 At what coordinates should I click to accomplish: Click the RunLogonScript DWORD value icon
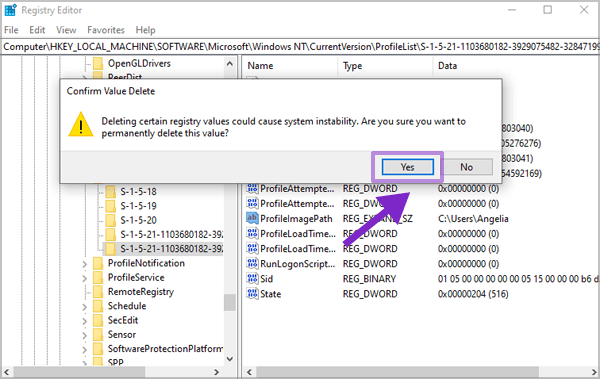pos(252,264)
